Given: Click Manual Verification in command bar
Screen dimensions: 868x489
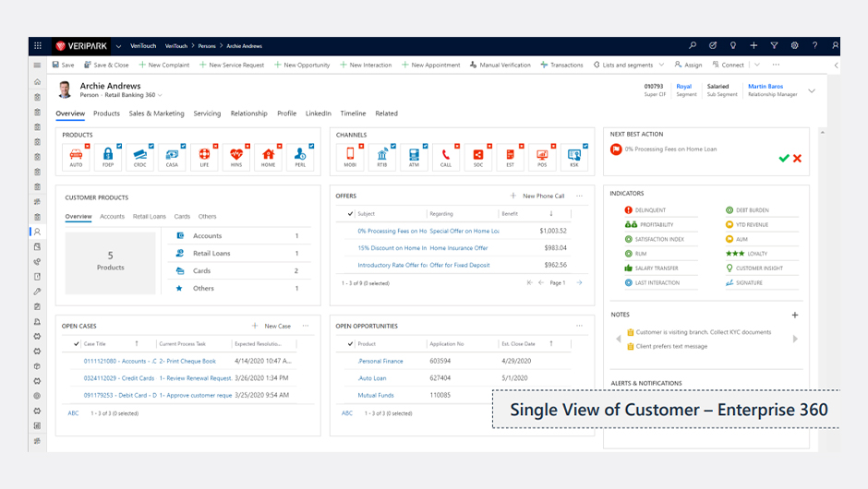Looking at the screenshot, I should pyautogui.click(x=500, y=65).
